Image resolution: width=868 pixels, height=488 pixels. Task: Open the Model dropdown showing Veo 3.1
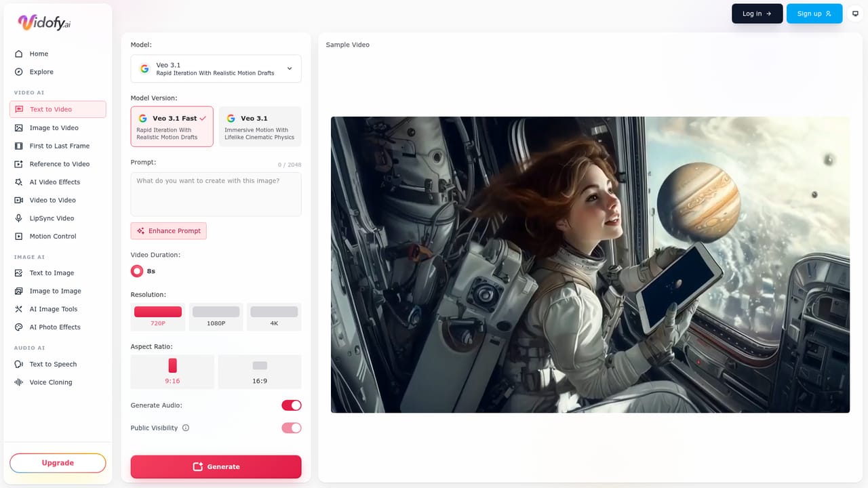tap(216, 69)
